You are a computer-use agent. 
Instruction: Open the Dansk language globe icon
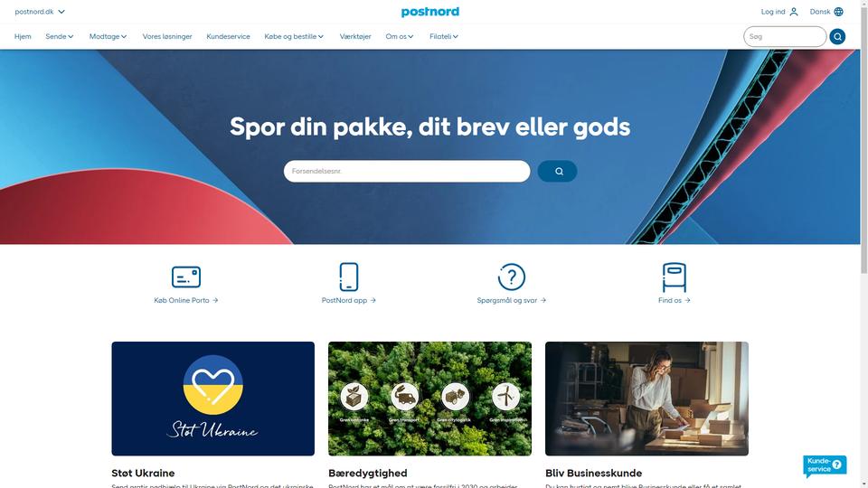coord(839,12)
